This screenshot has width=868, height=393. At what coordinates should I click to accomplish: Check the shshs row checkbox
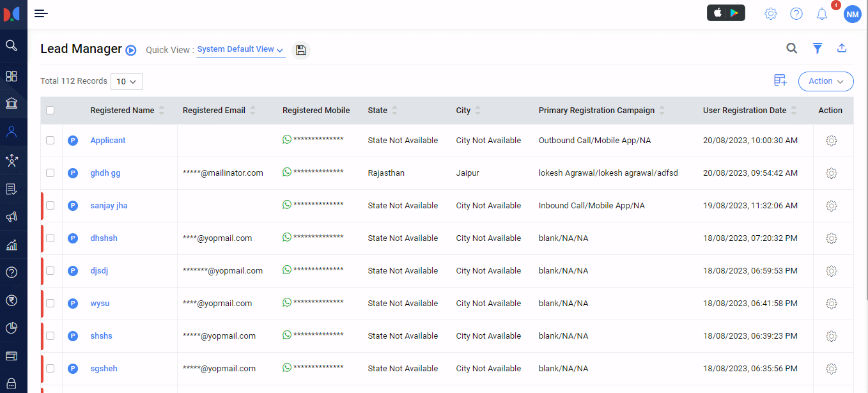click(50, 335)
